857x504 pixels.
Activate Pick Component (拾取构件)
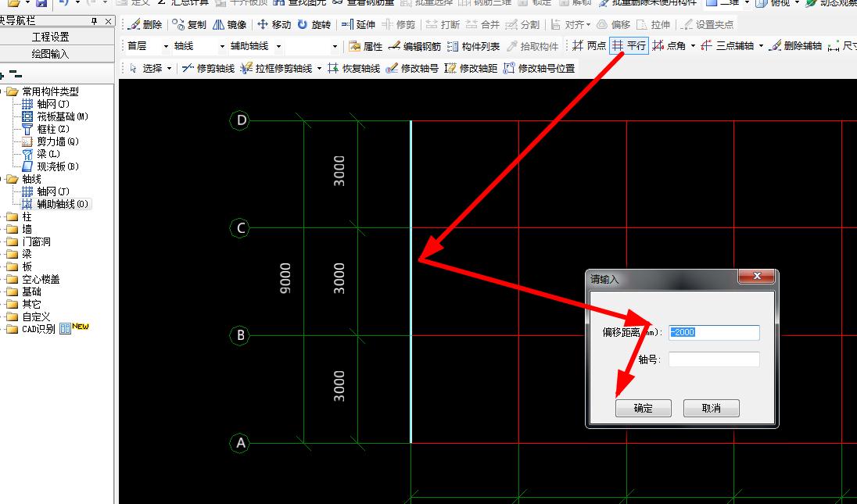pyautogui.click(x=532, y=46)
